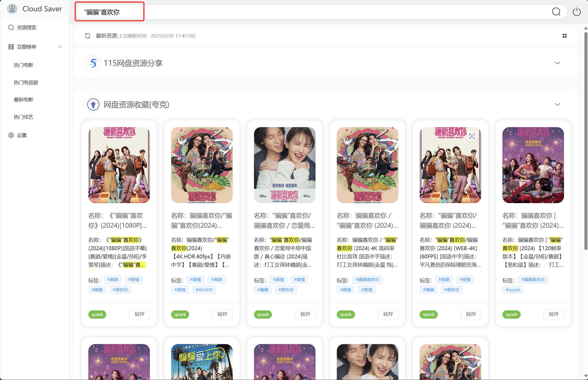Viewport: 588px width, 380px height.
Task: Open 设置 with the gear icon
Action: (11, 135)
